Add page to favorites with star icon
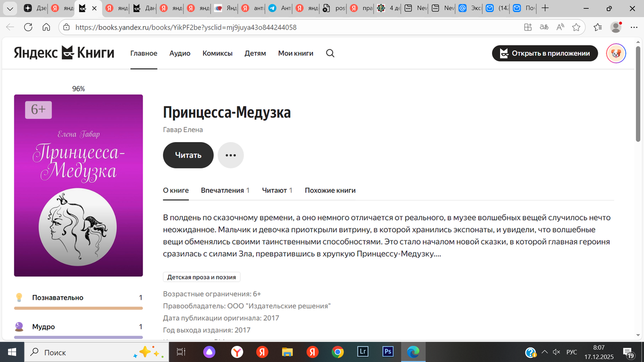The image size is (644, 362). coord(576,27)
